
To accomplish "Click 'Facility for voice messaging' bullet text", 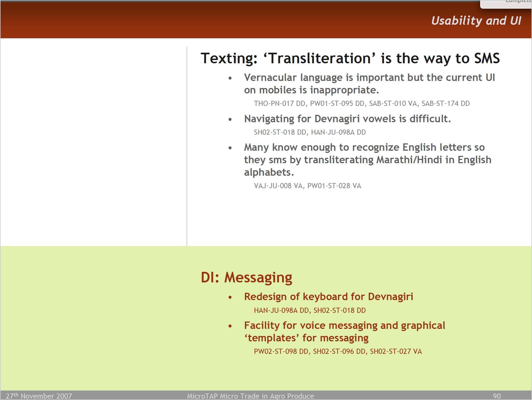I will tap(344, 325).
